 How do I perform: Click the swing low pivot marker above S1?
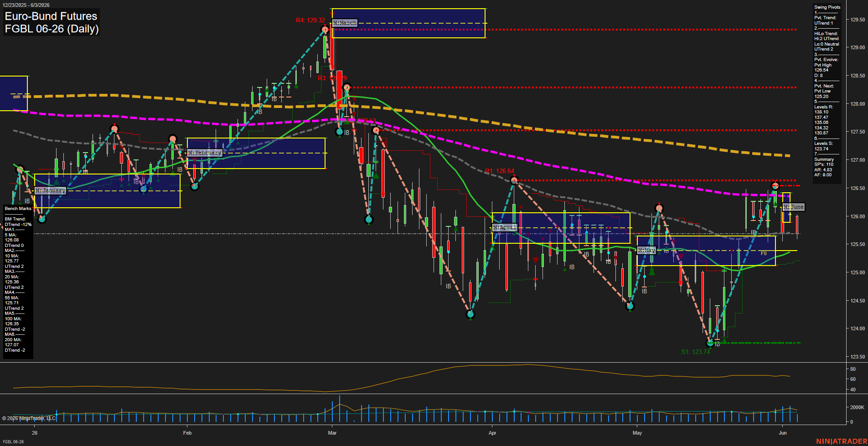tap(710, 343)
